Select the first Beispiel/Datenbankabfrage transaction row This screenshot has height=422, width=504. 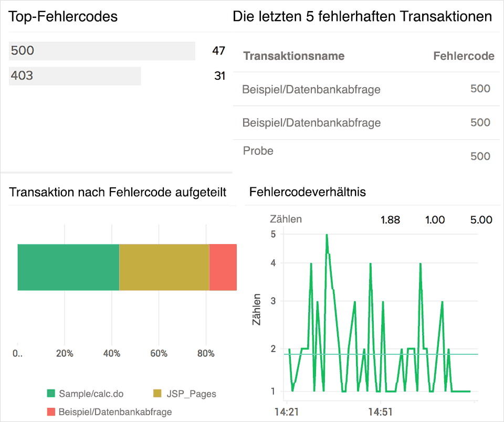[x=311, y=89]
